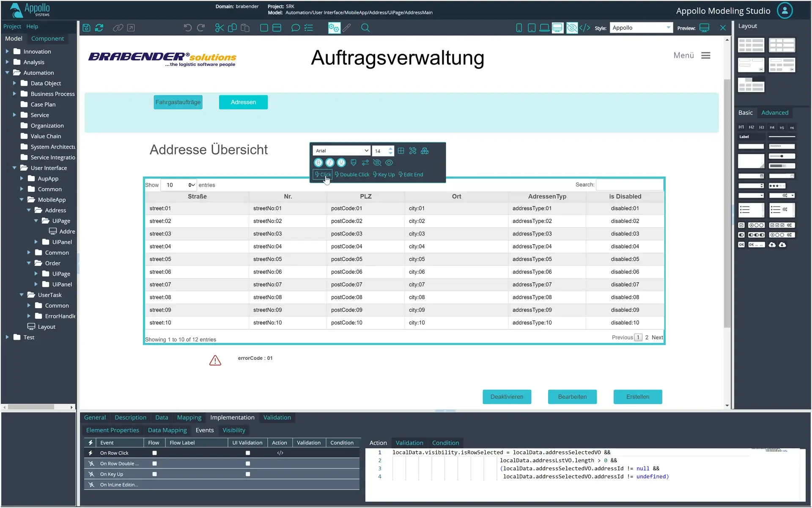The width and height of the screenshot is (812, 508).
Task: Collapse the Automation folder in the tree
Action: pos(7,72)
